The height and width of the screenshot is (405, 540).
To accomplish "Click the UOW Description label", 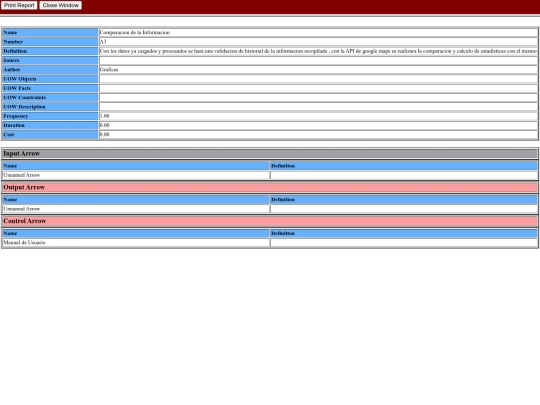I will click(x=50, y=107).
